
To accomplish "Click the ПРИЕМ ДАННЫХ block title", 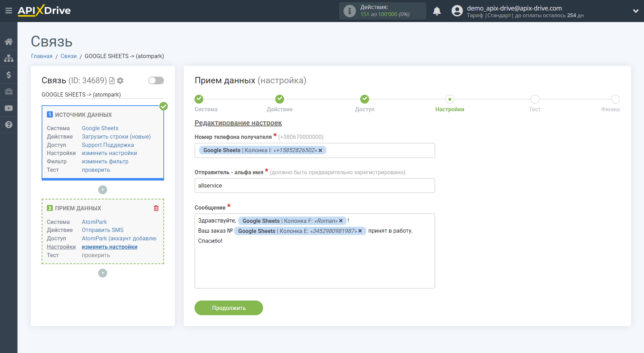I will point(78,208).
